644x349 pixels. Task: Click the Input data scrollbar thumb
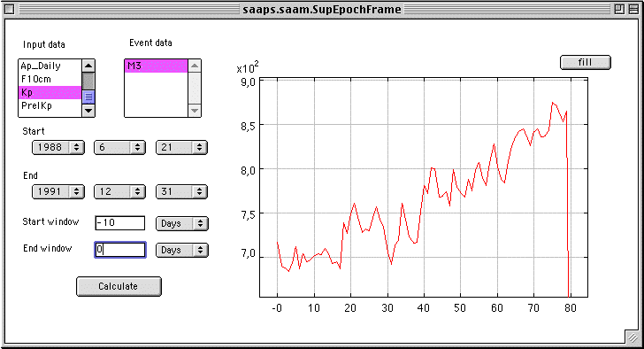[88, 97]
